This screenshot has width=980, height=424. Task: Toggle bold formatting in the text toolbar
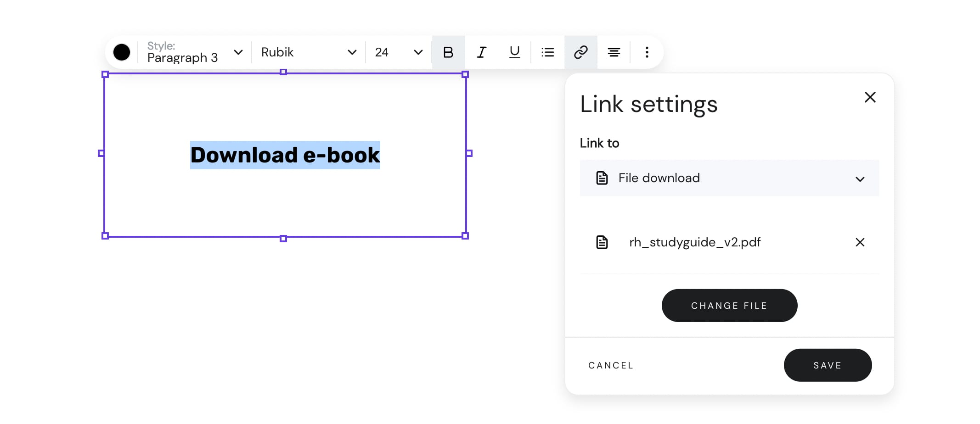tap(448, 52)
